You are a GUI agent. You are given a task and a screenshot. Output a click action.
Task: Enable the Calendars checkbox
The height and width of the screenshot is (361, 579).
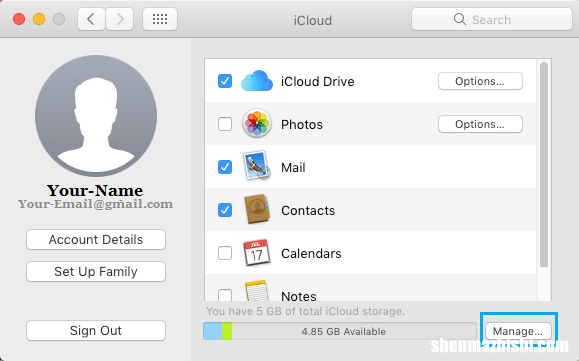(x=225, y=253)
